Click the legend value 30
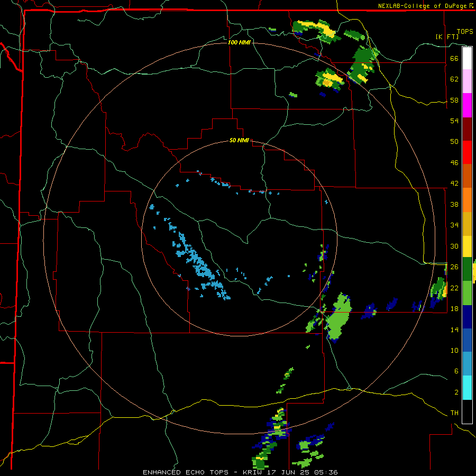 click(454, 246)
